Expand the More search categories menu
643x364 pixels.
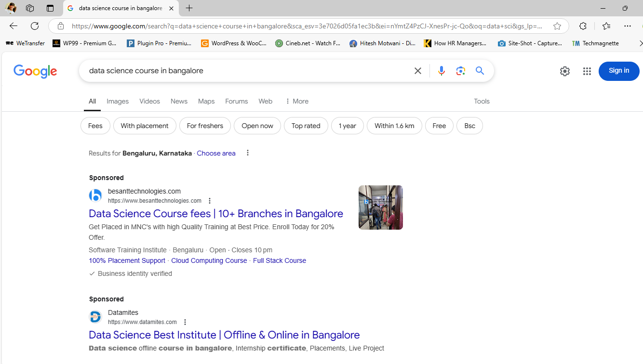pos(296,101)
